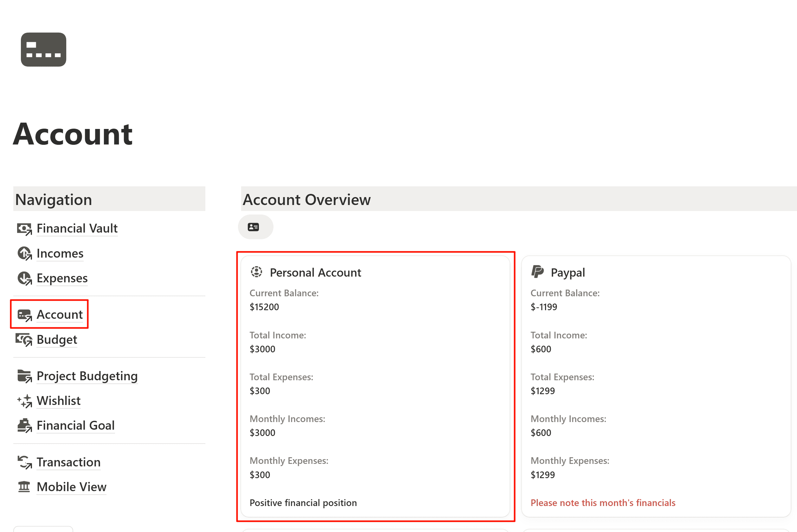Click the Wishlist sparkle icon
797x532 pixels.
tap(24, 401)
